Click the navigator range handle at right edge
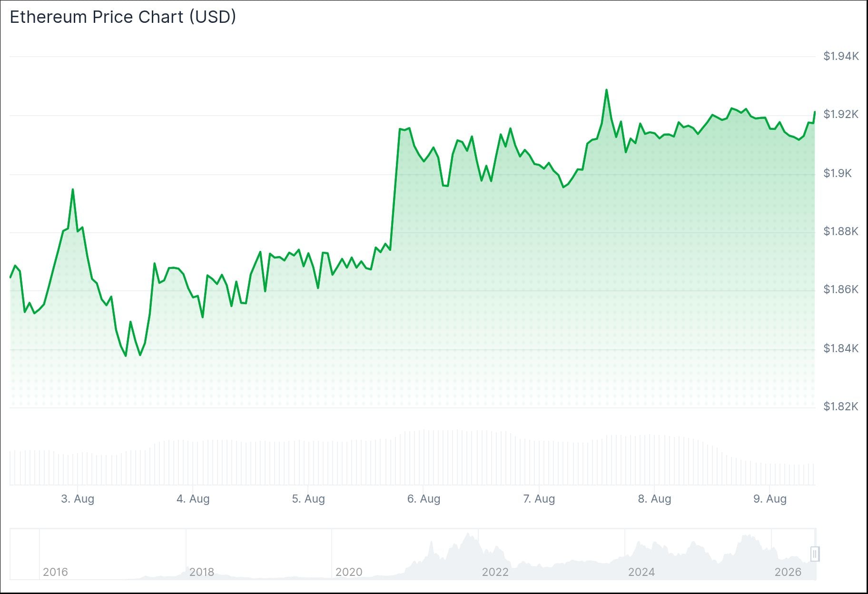The image size is (868, 594). click(814, 554)
